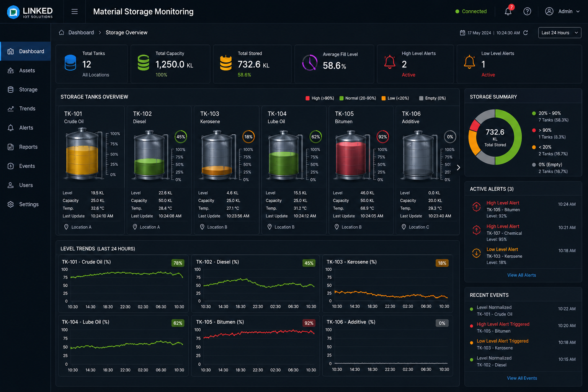The width and height of the screenshot is (588, 392).
Task: Click High Level Alert icon for TK-107
Action: (477, 230)
